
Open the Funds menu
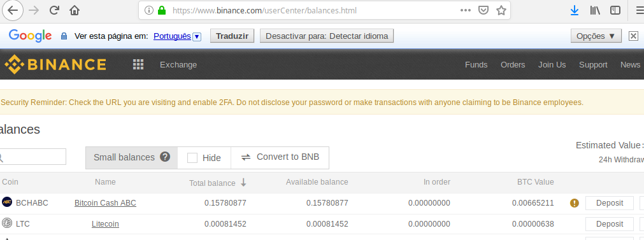click(476, 65)
